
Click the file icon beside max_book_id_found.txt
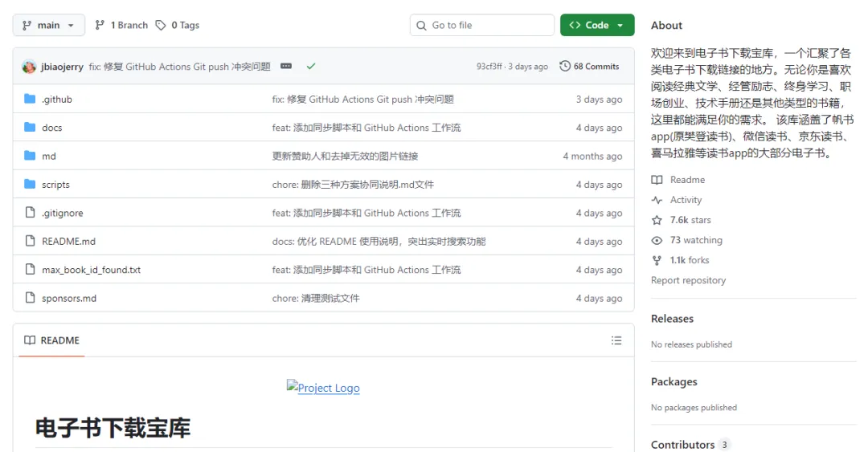click(x=30, y=270)
